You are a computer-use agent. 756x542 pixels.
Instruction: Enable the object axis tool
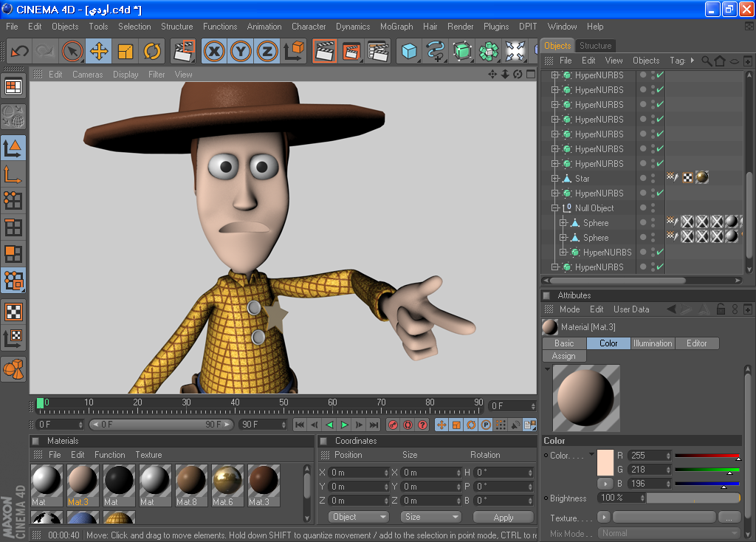click(x=13, y=174)
